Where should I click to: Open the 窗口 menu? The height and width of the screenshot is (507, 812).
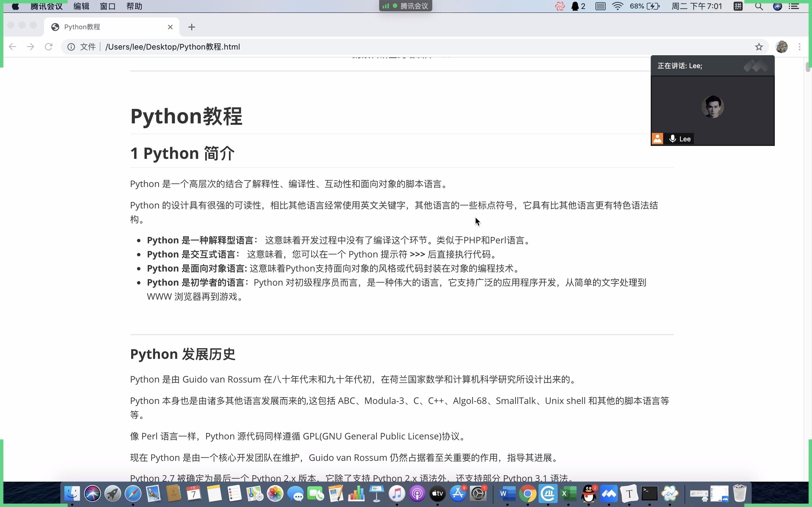click(x=108, y=6)
